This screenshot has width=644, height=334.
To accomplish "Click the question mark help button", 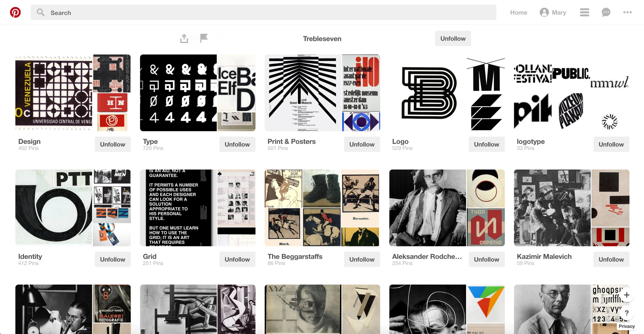I will 627,313.
